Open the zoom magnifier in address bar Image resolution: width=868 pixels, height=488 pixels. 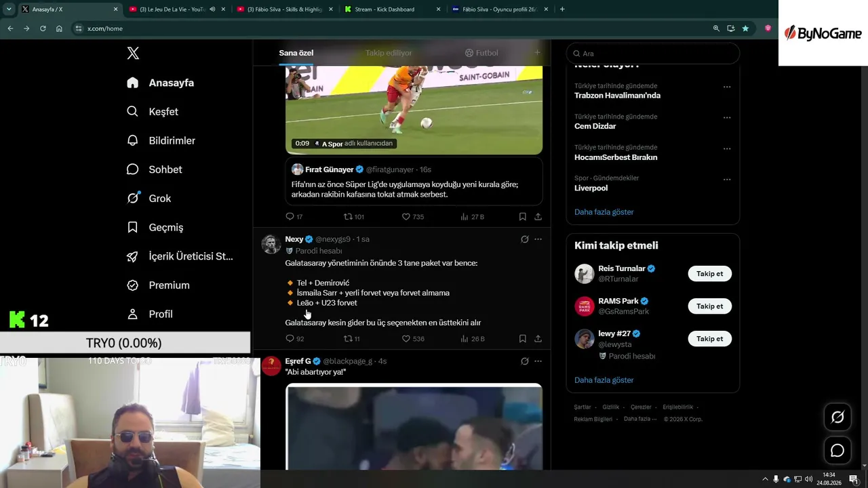pyautogui.click(x=716, y=28)
